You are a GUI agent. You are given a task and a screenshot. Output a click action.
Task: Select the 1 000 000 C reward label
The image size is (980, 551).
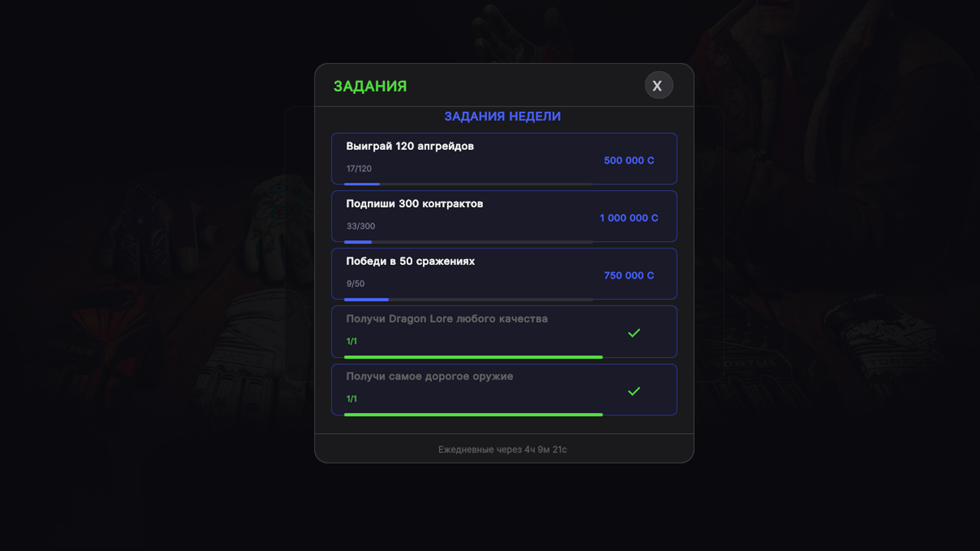tap(628, 218)
